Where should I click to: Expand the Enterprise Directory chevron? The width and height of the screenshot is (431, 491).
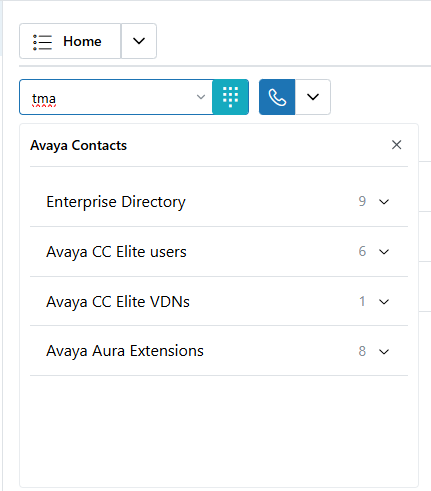[x=384, y=202]
